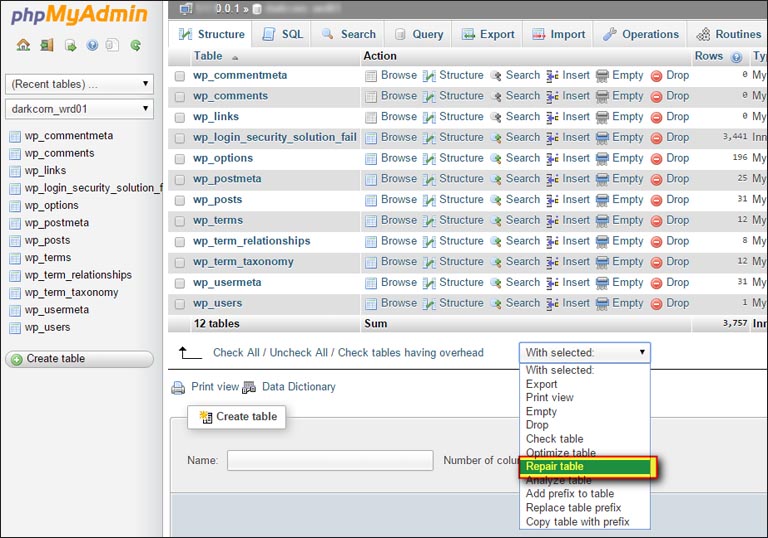Click the red Drop icon for wp_users
The image size is (768, 538).
(656, 304)
